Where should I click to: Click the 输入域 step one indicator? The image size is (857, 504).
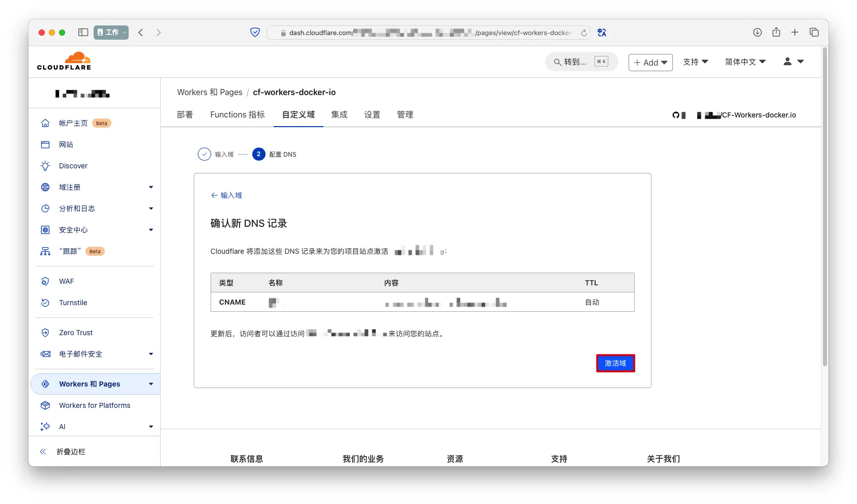216,154
